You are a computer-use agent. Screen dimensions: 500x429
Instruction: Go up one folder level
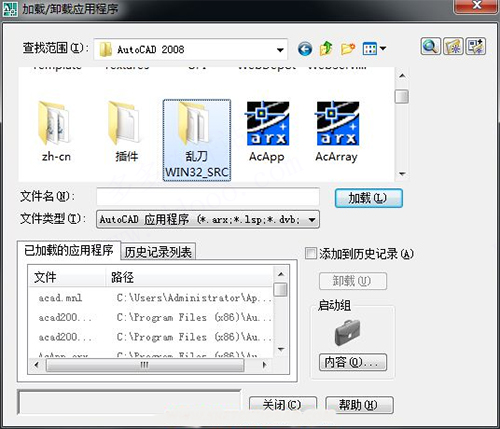point(326,49)
